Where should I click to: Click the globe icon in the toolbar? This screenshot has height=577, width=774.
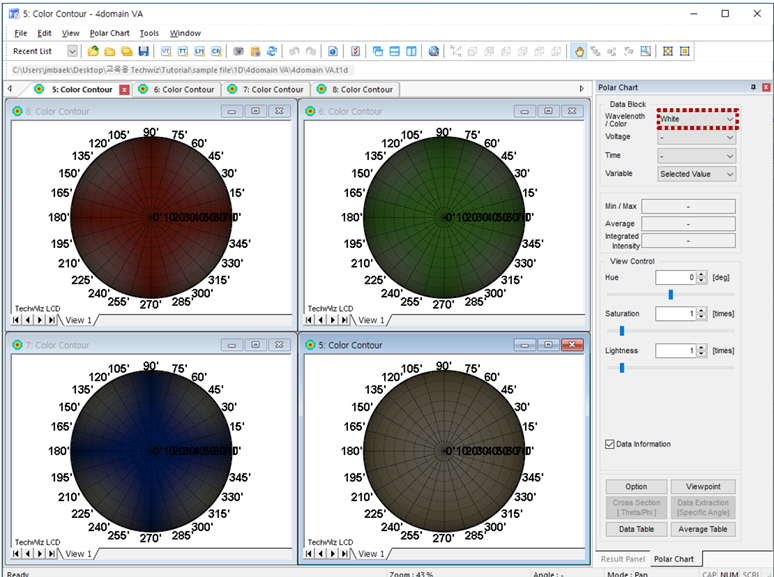(x=433, y=51)
